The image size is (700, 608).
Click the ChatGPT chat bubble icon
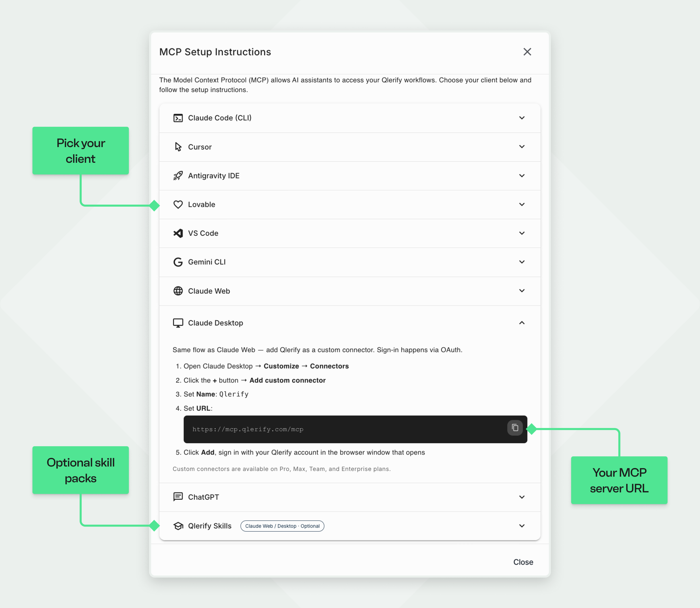coord(178,497)
